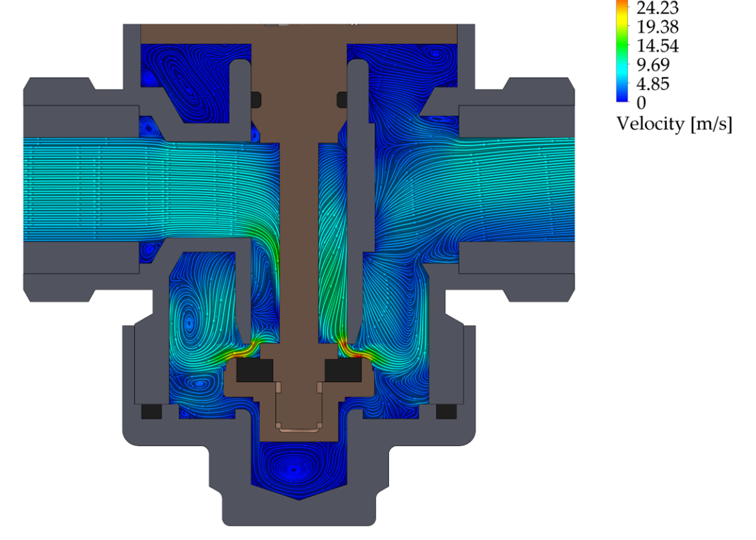This screenshot has width=756, height=540.
Task: Click the 14.54 legend value
Action: point(657,46)
